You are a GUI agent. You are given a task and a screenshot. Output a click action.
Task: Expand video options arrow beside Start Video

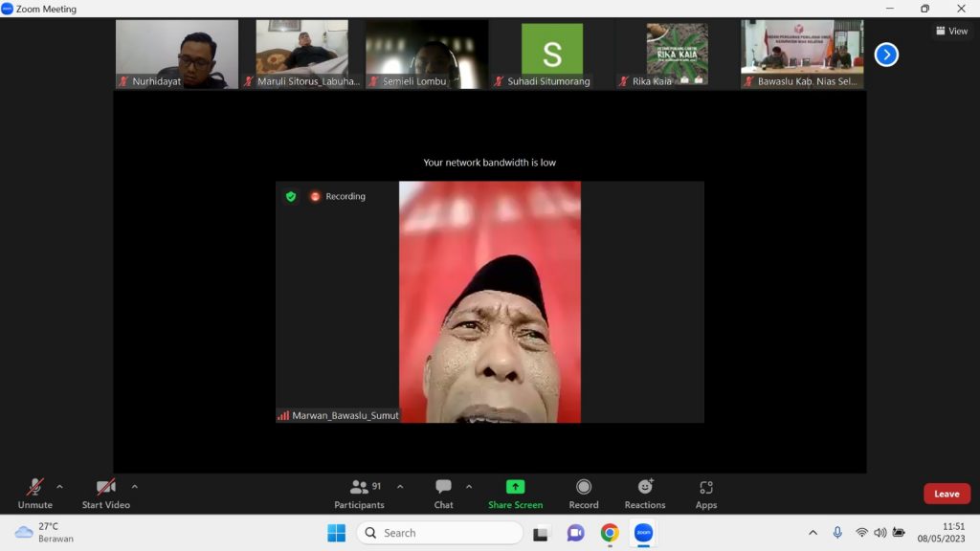tap(134, 486)
